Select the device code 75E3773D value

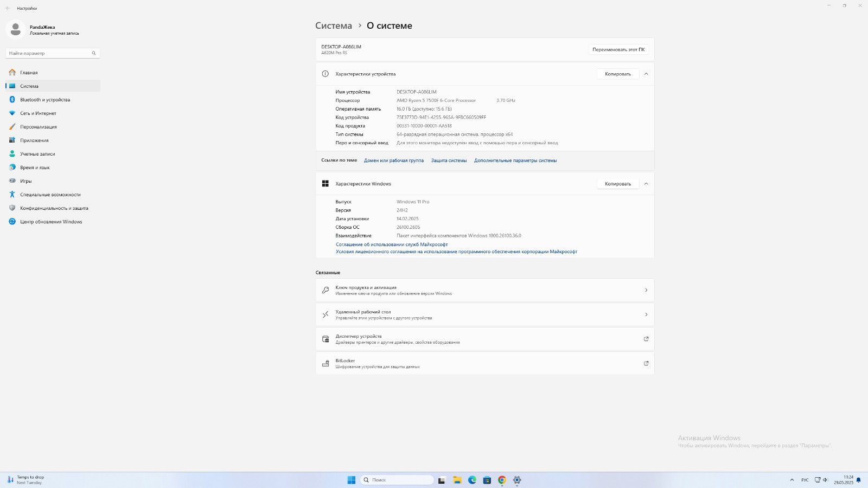441,117
